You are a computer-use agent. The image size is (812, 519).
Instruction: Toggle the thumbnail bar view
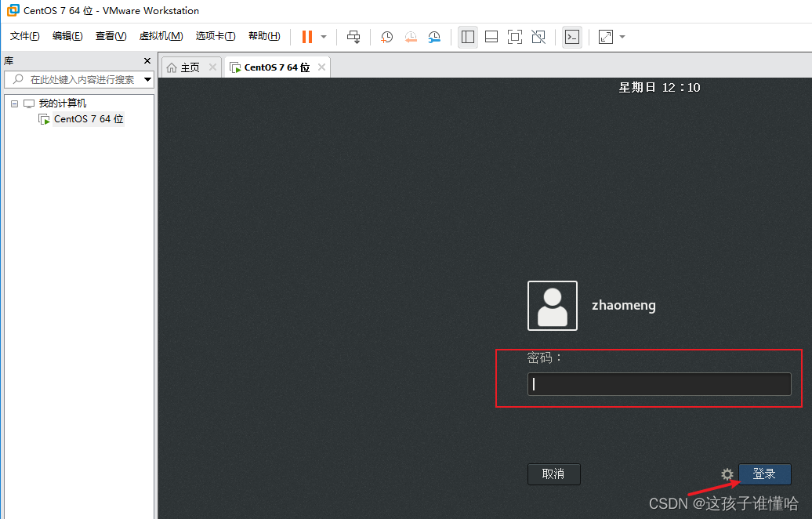[491, 37]
